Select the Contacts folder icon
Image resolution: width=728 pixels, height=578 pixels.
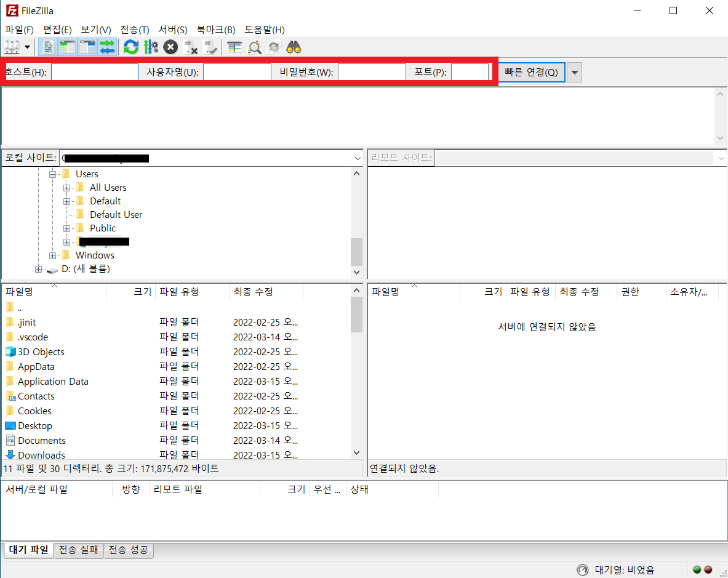10,396
